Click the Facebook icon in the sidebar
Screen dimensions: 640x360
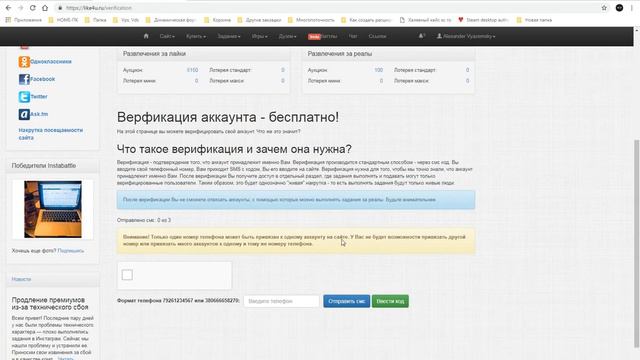point(24,79)
